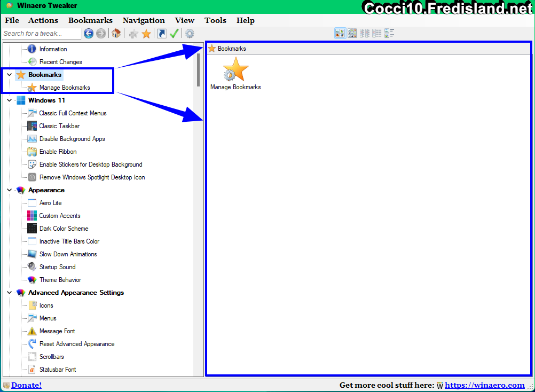The image size is (535, 392).
Task: Select the Bookmarks category label
Action: click(45, 75)
